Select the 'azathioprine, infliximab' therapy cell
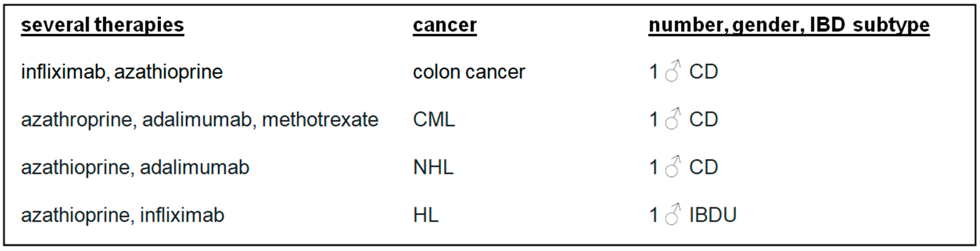980x251 pixels. (122, 215)
